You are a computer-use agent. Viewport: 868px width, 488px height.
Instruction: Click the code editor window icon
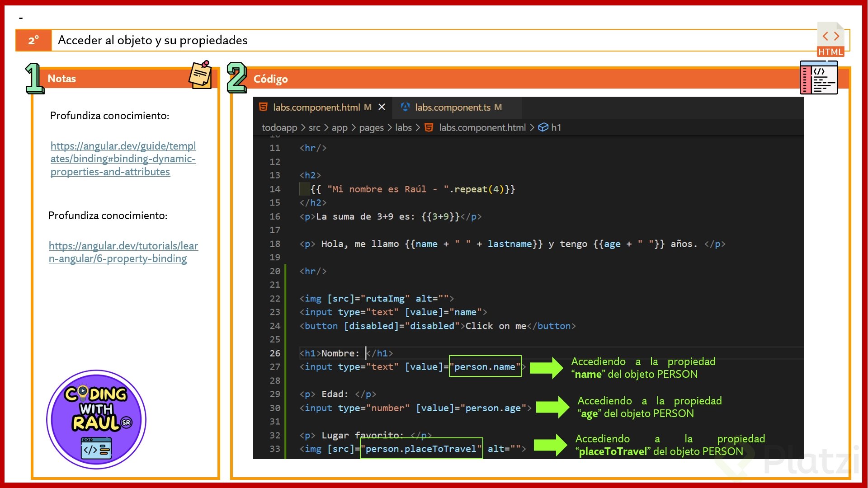[x=819, y=78]
